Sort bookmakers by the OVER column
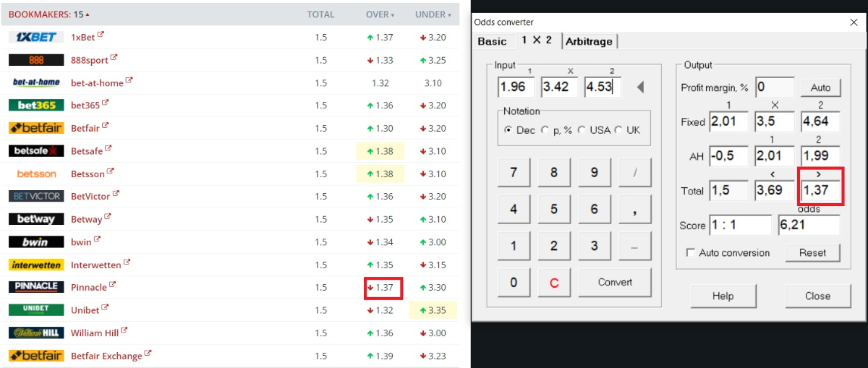Viewport: 868px width, 368px height. point(380,14)
